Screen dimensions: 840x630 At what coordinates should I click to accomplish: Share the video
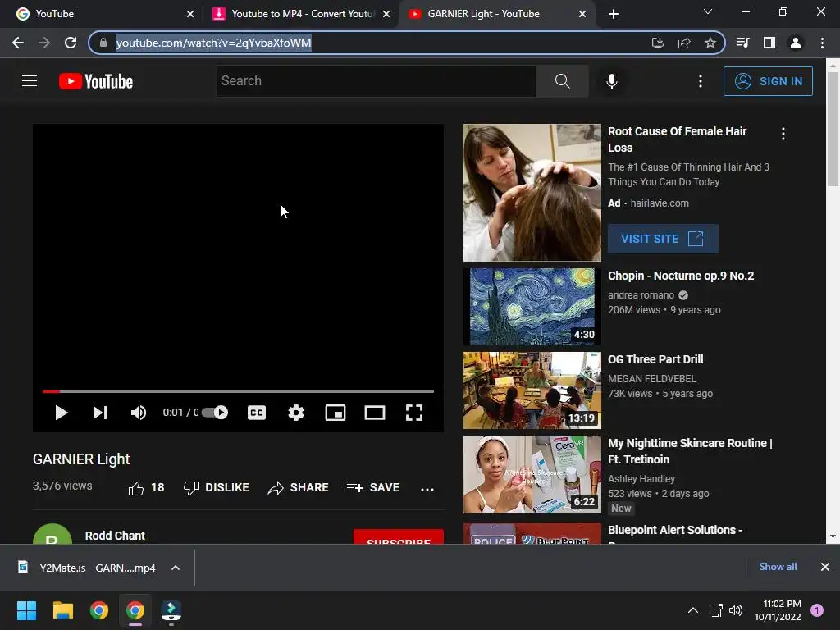pos(299,487)
